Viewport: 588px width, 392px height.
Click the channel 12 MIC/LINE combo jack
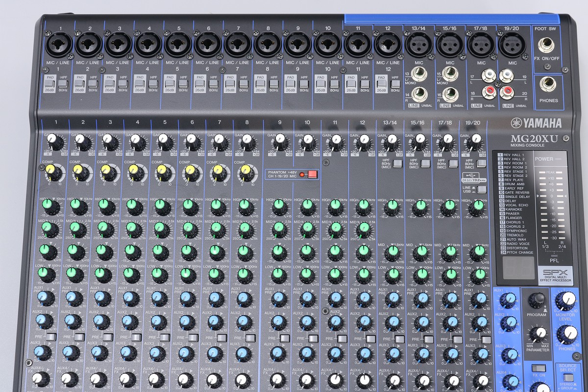(x=387, y=45)
